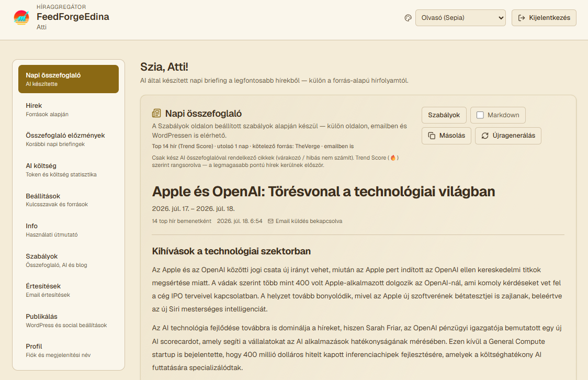Toggle the Markdown checkbox
588x380 pixels.
point(480,115)
